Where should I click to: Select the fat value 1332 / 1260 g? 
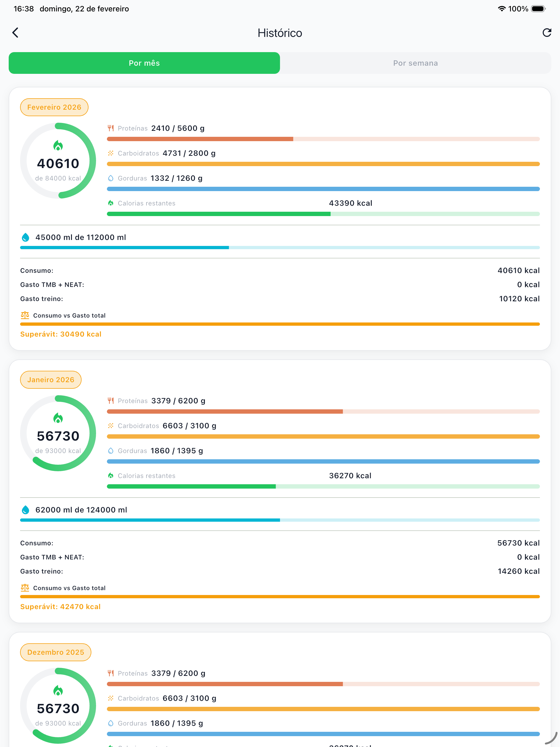click(x=177, y=178)
